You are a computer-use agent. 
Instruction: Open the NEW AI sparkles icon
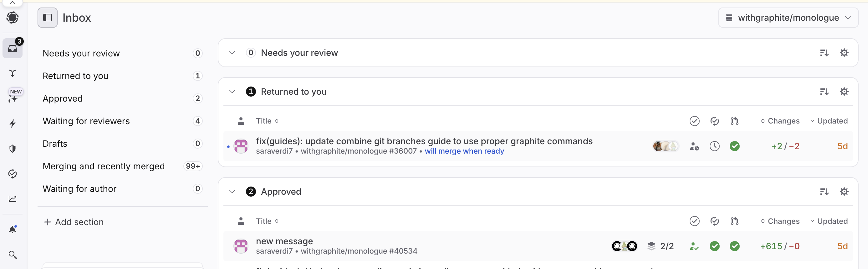[x=13, y=98]
